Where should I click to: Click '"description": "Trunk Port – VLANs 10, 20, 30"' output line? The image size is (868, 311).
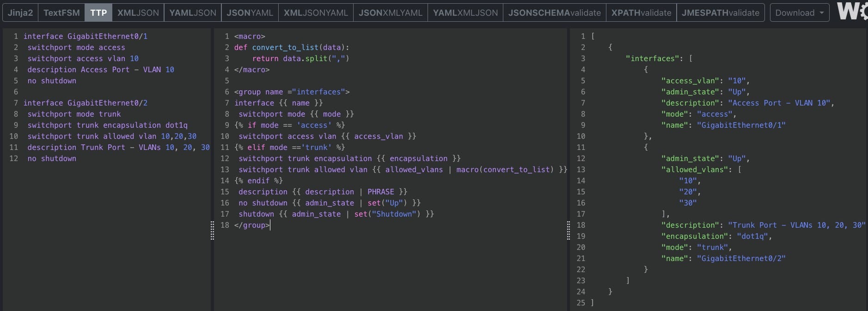tap(763, 225)
